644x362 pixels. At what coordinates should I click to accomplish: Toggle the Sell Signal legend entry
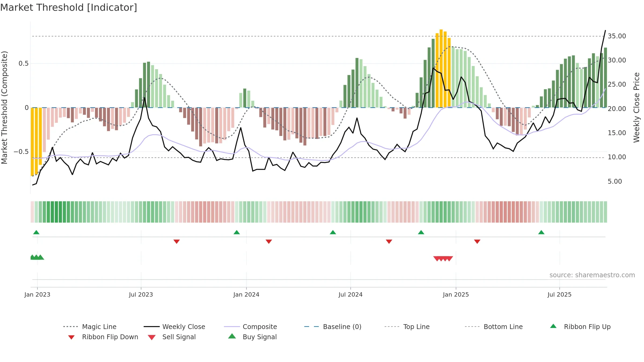tap(172, 337)
